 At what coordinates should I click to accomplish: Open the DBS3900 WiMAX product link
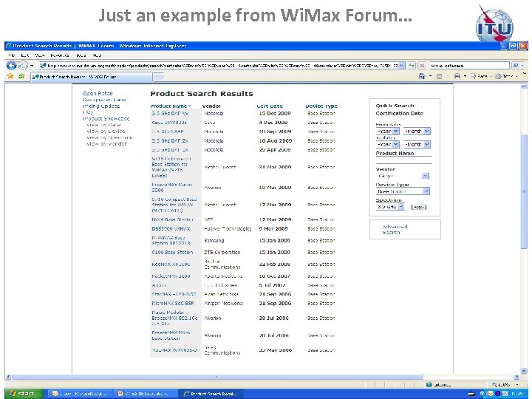[171, 228]
